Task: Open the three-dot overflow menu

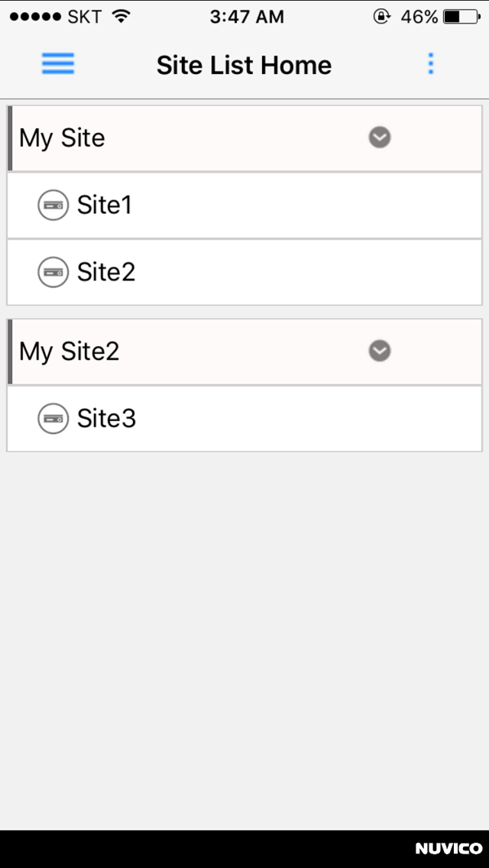Action: [431, 64]
